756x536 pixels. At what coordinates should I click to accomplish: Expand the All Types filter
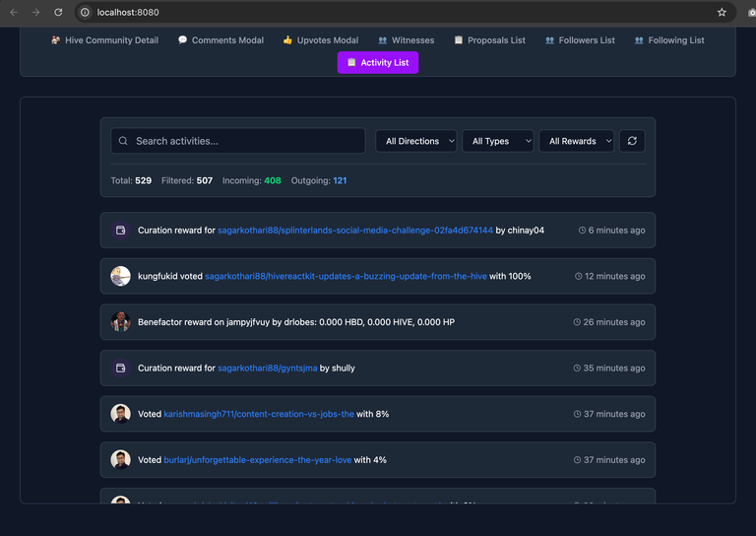(x=497, y=141)
